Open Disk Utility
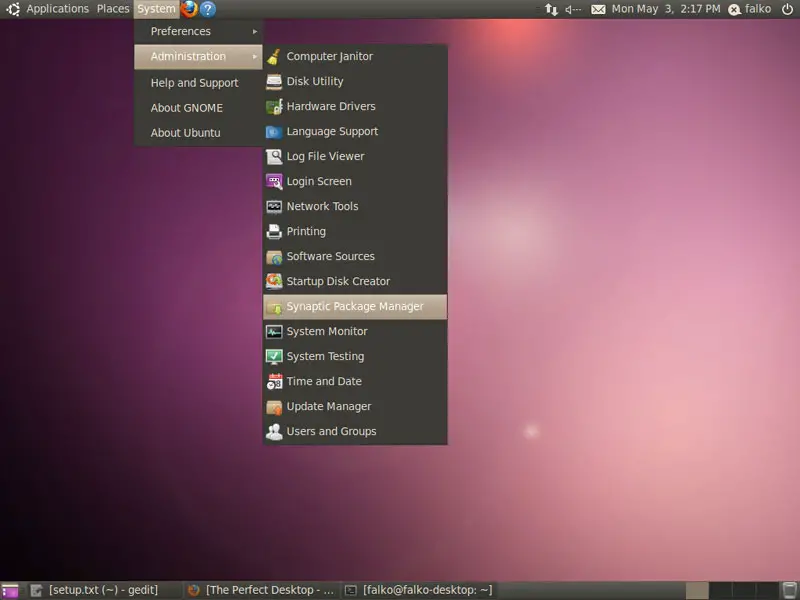Viewport: 800px width, 600px height. point(355,81)
